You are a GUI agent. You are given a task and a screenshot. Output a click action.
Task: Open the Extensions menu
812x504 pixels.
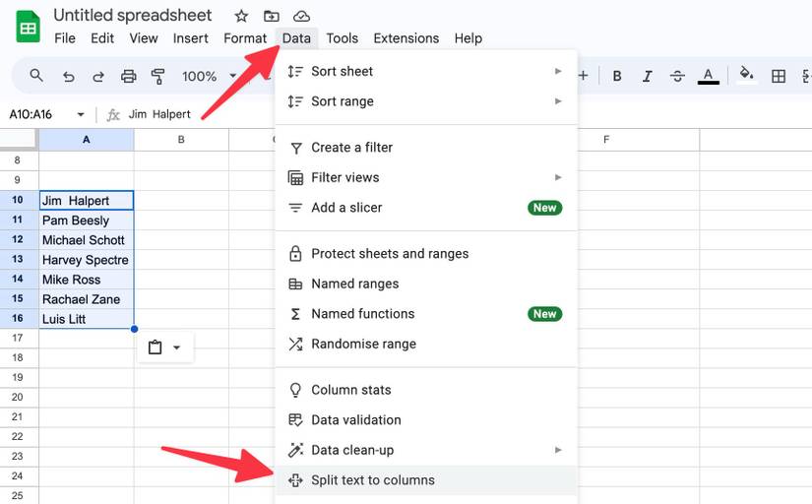pyautogui.click(x=406, y=38)
